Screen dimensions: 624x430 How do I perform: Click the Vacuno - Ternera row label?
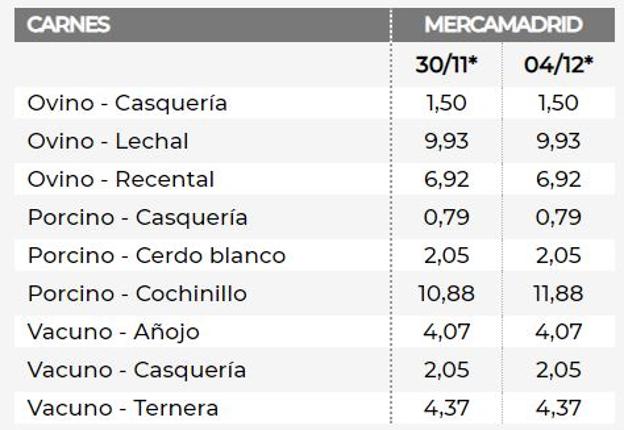(x=123, y=408)
